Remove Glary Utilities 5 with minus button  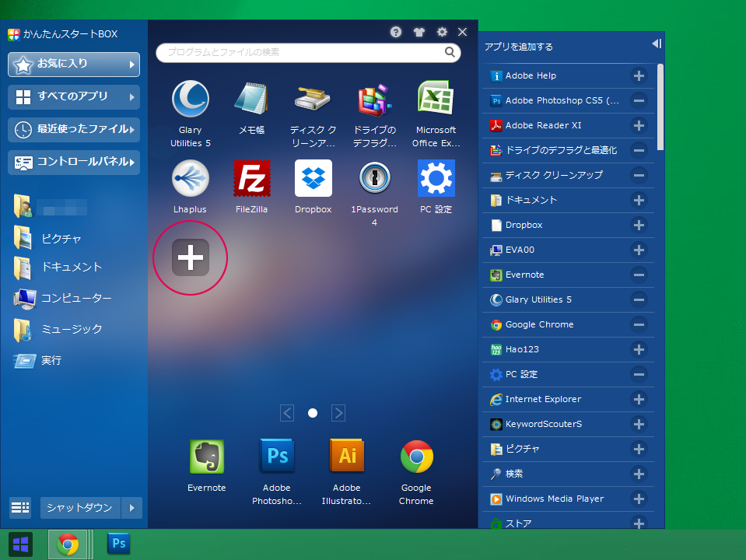(639, 299)
